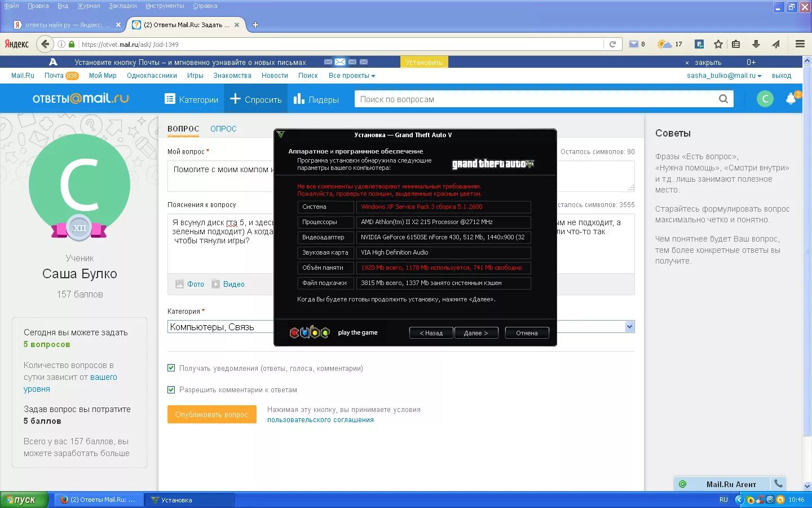Viewport: 812px width, 508px height.
Task: Click the reload page icon in address bar
Action: (612, 44)
